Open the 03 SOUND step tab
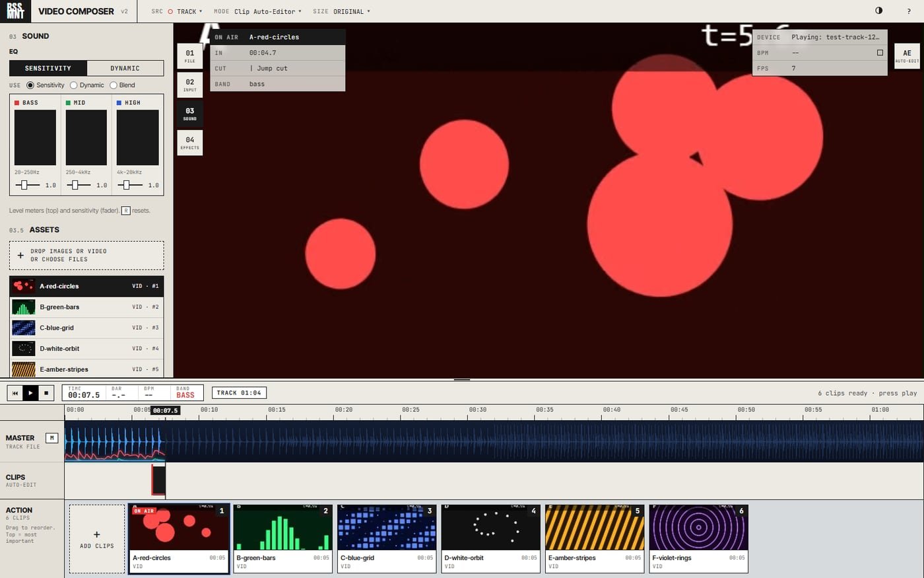This screenshot has width=924, height=578. (190, 114)
